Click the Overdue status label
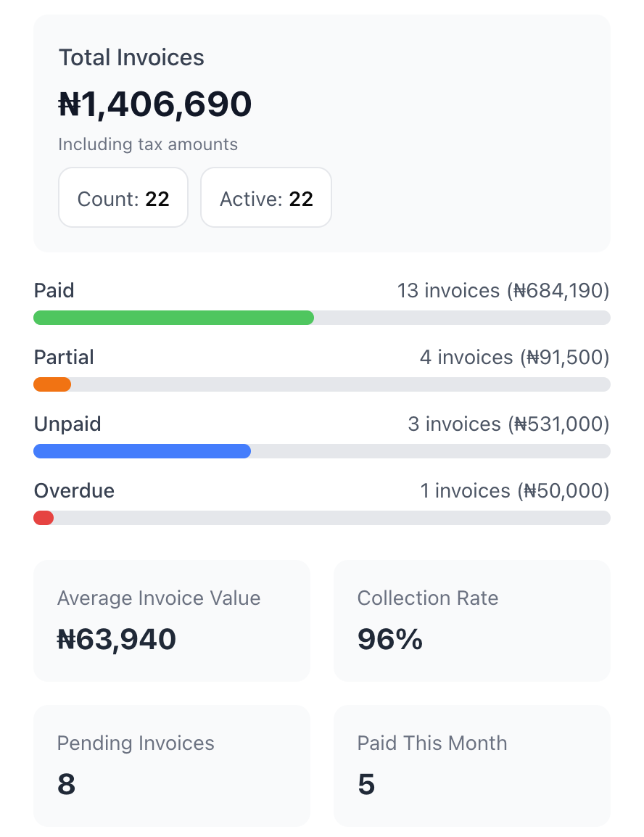 (74, 490)
